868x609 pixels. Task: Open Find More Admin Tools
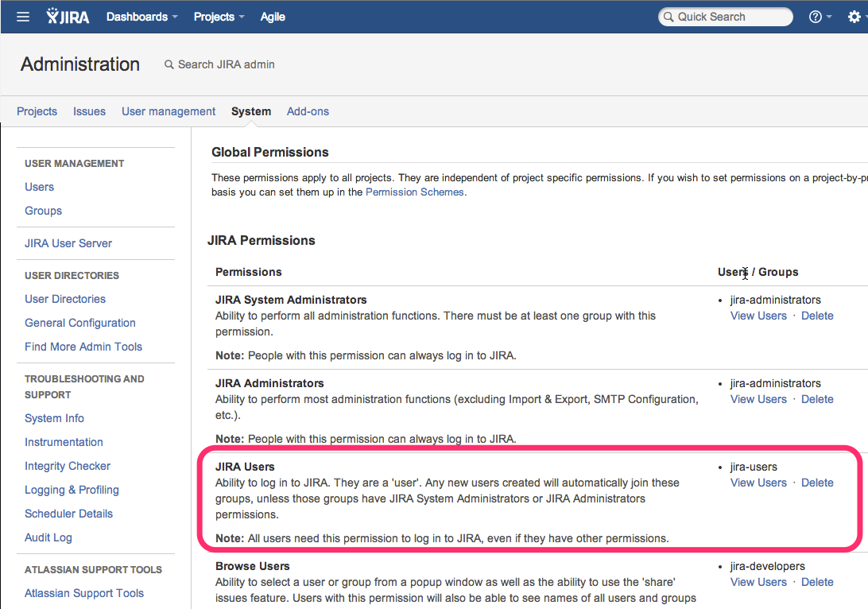(83, 347)
